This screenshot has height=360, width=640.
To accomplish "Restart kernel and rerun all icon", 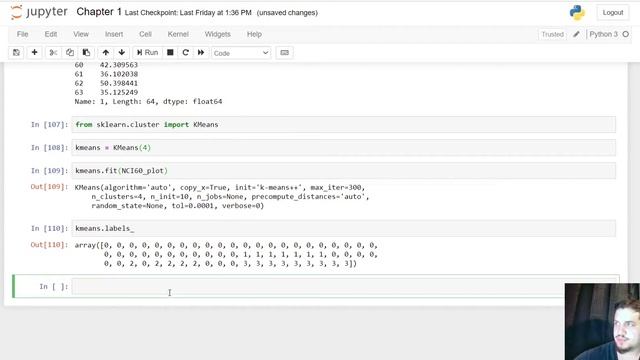I will pyautogui.click(x=201, y=53).
